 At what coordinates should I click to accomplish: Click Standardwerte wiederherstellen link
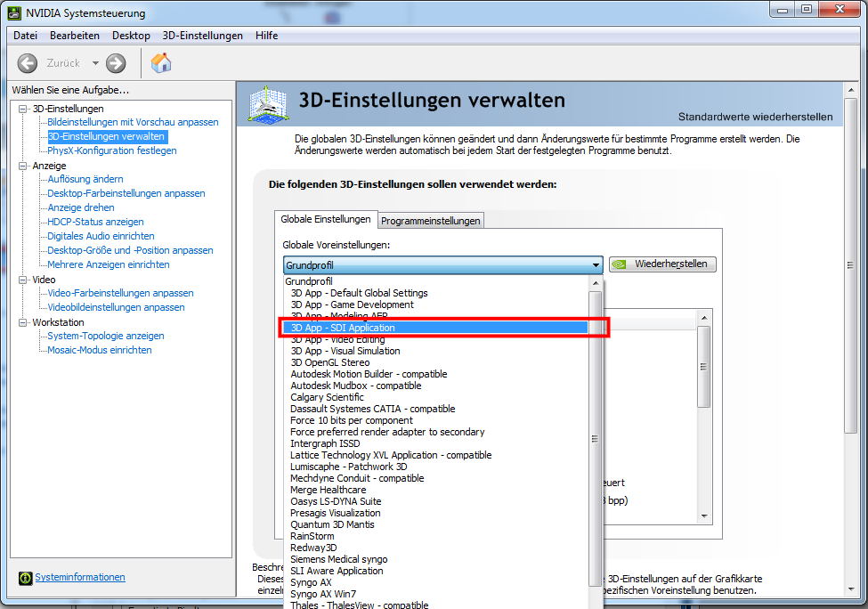pyautogui.click(x=756, y=117)
